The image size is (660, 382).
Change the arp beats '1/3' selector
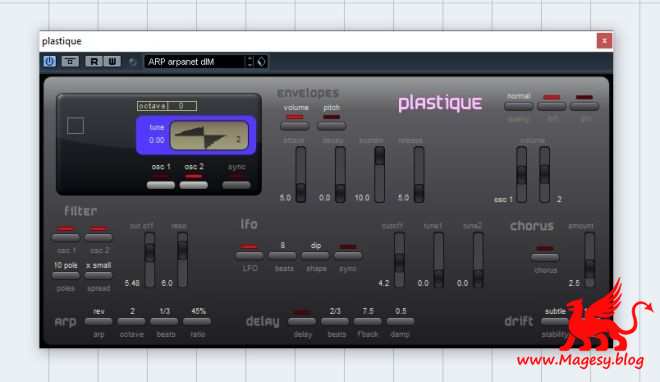point(165,321)
